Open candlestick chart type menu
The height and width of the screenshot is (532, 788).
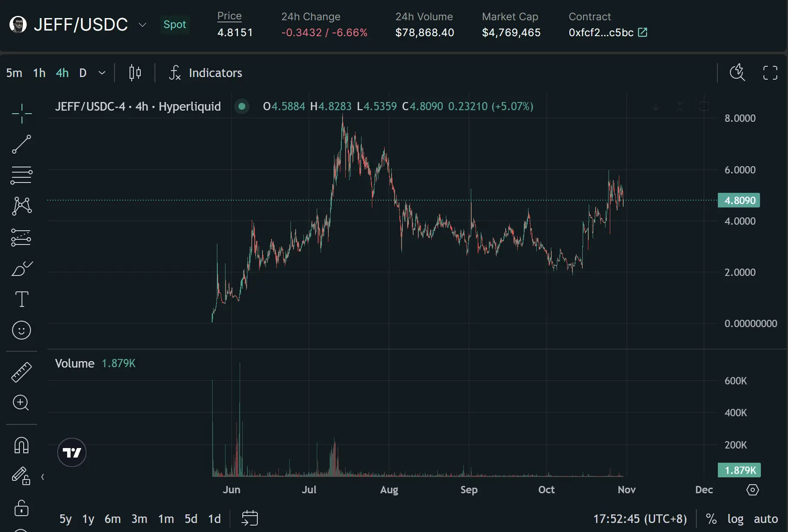click(x=135, y=73)
